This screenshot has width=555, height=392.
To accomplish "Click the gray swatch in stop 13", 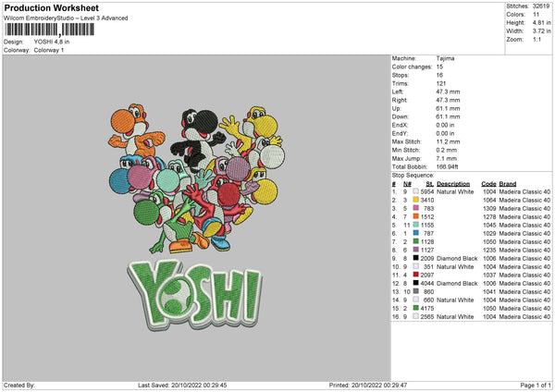I will (x=416, y=291).
